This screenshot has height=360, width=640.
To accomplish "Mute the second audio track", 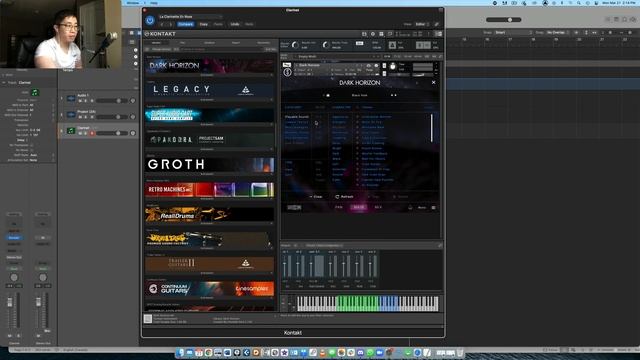I will click(x=80, y=117).
